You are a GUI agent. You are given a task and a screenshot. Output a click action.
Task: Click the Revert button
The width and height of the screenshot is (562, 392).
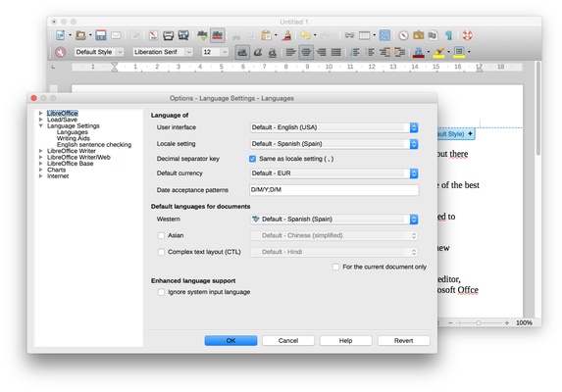coord(403,340)
